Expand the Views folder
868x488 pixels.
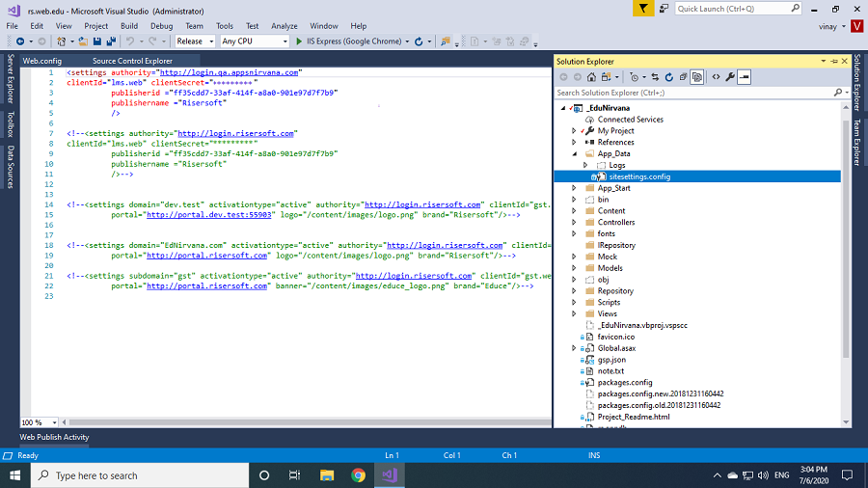pyautogui.click(x=574, y=313)
